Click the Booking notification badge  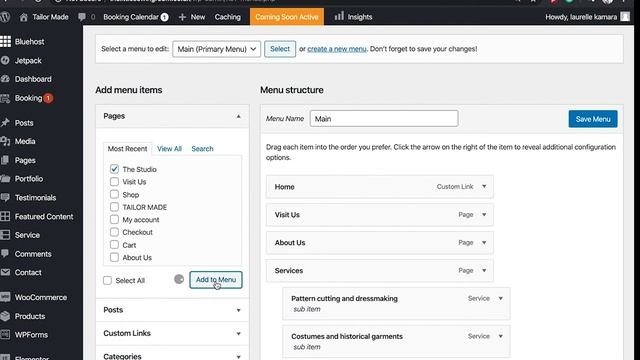coord(48,98)
